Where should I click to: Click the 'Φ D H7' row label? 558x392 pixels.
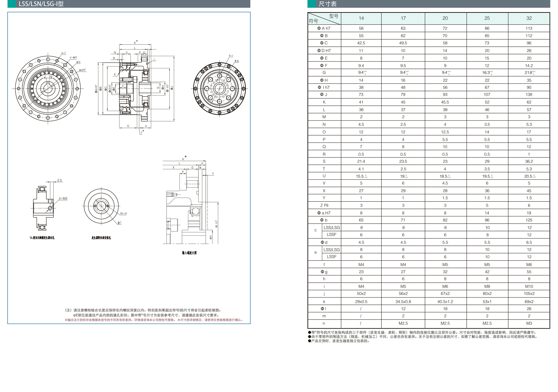(x=324, y=51)
